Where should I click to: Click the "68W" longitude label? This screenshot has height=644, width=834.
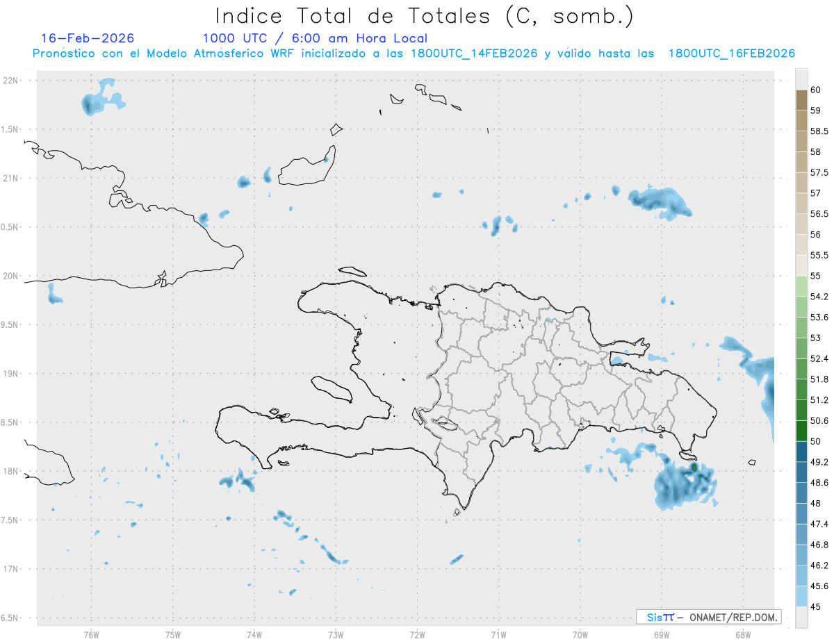[743, 634]
